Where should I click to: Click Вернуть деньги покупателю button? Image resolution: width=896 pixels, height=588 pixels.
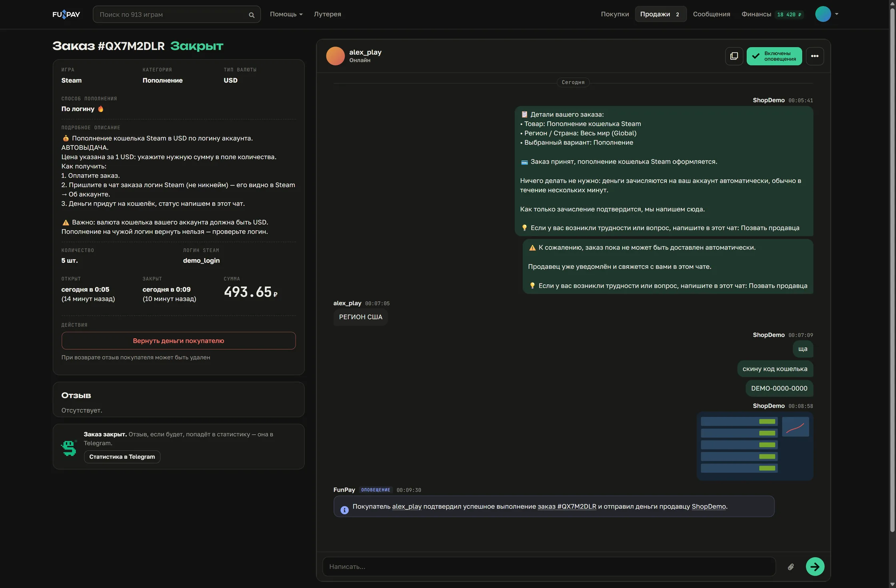(178, 341)
